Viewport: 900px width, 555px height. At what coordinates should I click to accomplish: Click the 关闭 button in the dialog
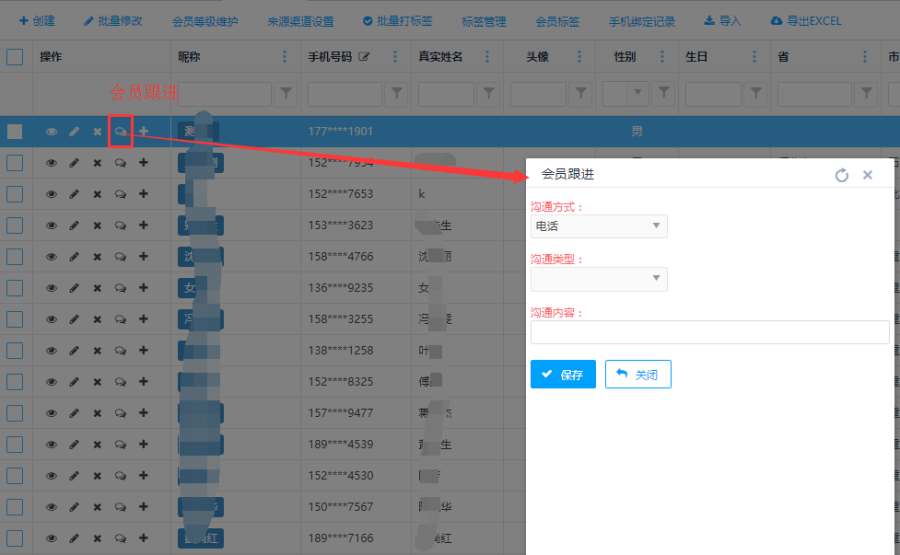(x=638, y=374)
